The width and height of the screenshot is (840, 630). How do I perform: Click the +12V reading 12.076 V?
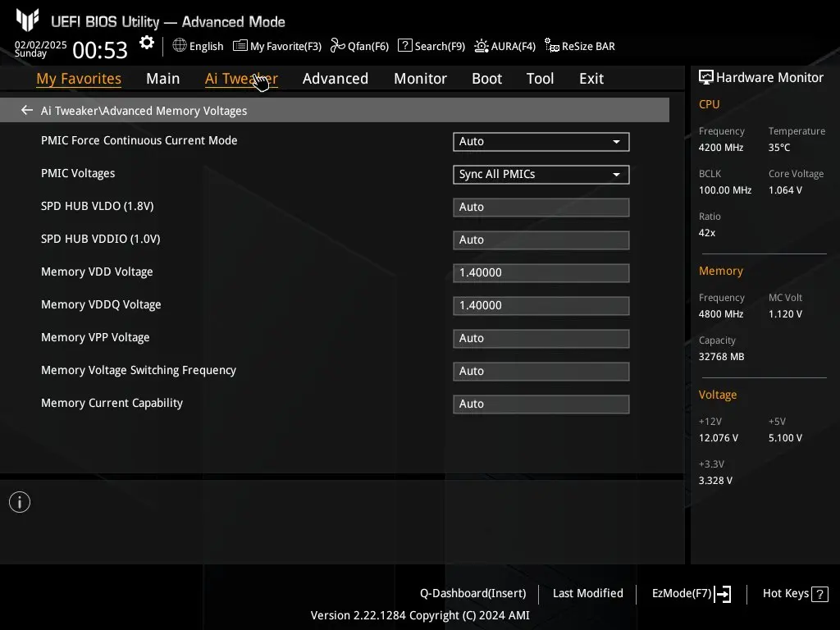point(719,438)
